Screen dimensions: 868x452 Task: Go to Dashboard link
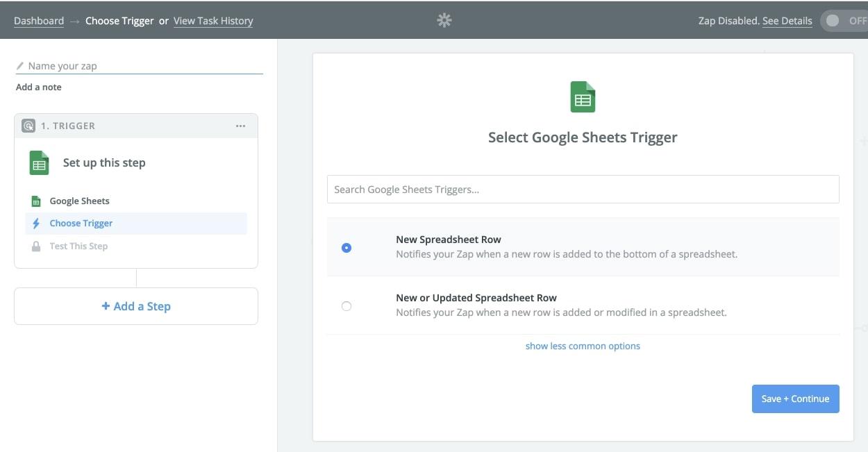point(39,21)
